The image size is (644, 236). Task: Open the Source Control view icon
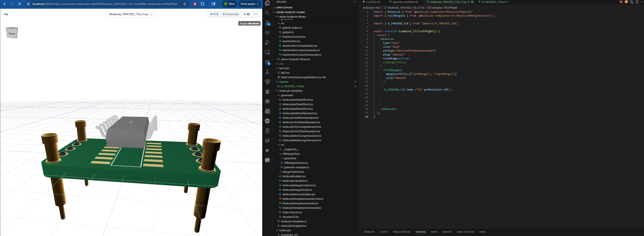[267, 23]
